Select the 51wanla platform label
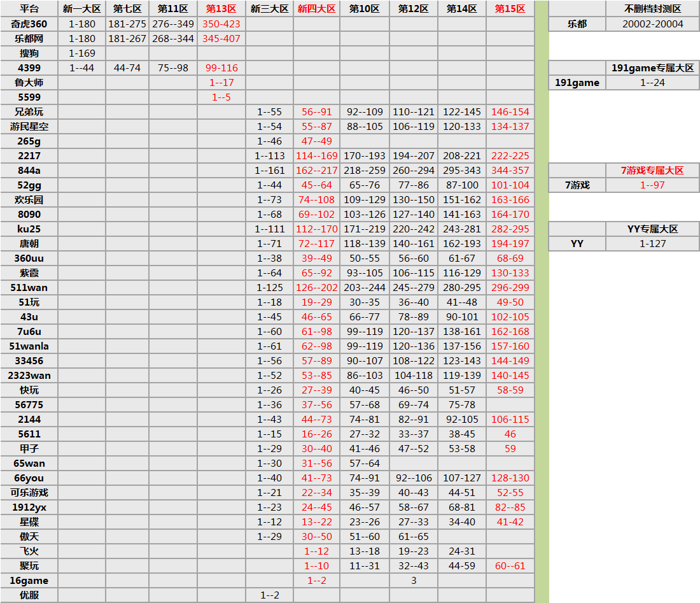Image resolution: width=700 pixels, height=603 pixels. [29, 346]
